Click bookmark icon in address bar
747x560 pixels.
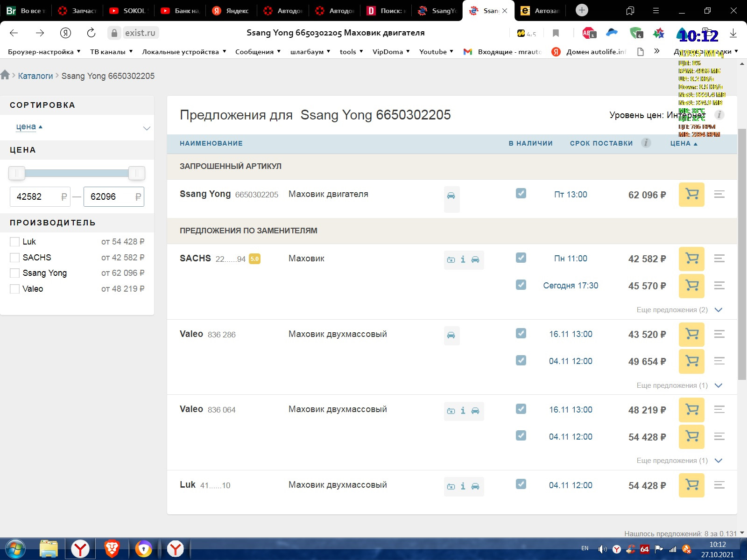556,33
